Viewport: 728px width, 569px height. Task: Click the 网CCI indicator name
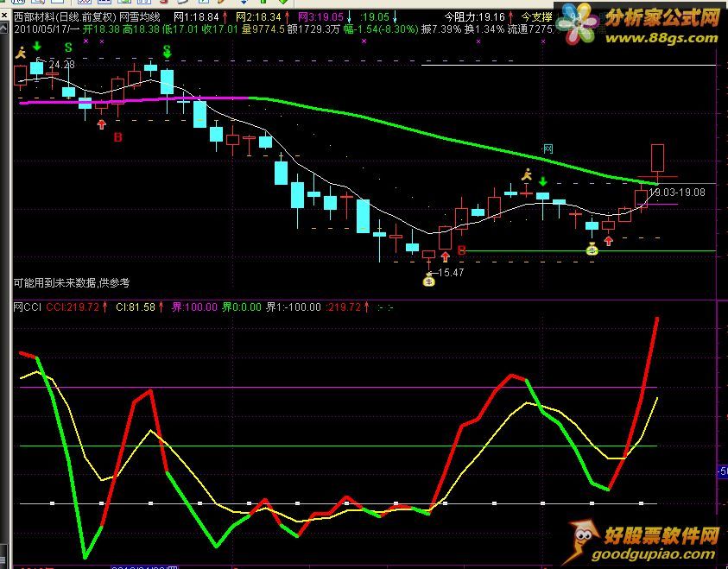click(28, 307)
